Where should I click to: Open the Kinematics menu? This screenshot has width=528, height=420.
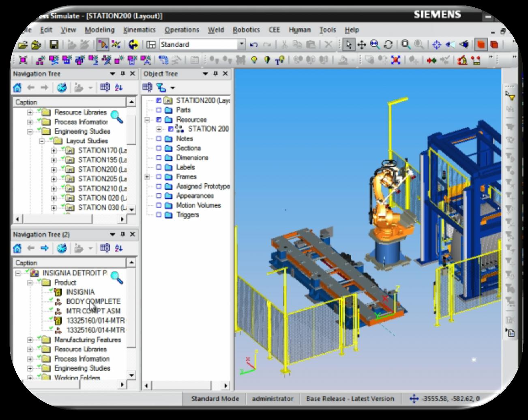140,30
